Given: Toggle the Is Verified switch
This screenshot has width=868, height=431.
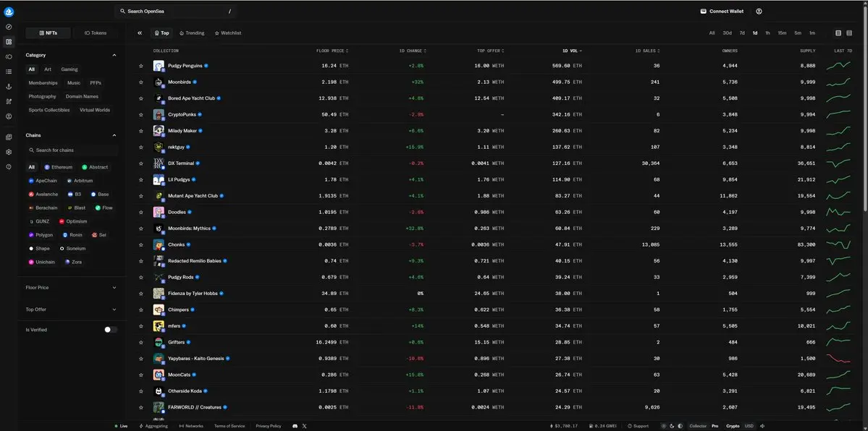Looking at the screenshot, I should [111, 330].
